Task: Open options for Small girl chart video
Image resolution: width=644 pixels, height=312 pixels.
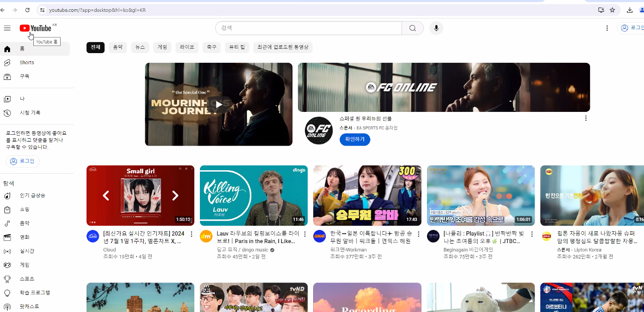Action: click(191, 234)
